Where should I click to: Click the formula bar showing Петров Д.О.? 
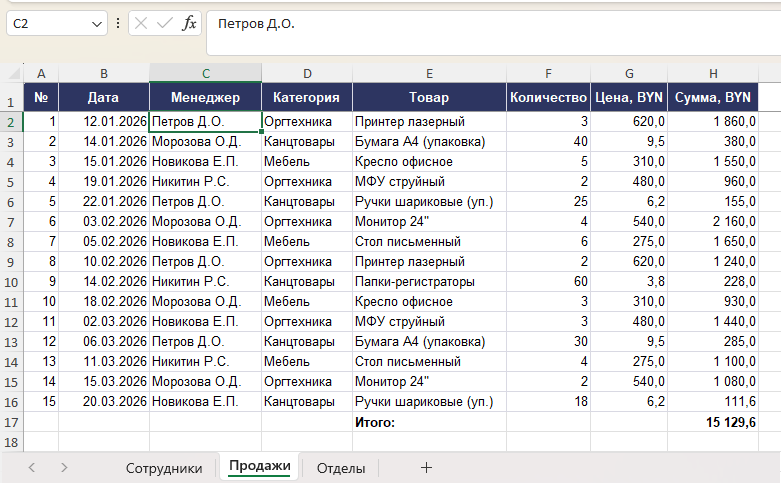pos(493,32)
